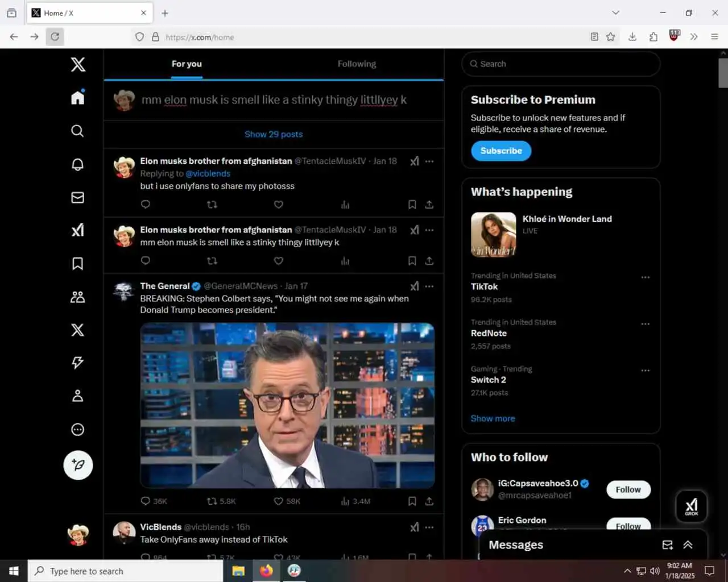Switch to the Following tab
This screenshot has width=728, height=582.
[357, 64]
